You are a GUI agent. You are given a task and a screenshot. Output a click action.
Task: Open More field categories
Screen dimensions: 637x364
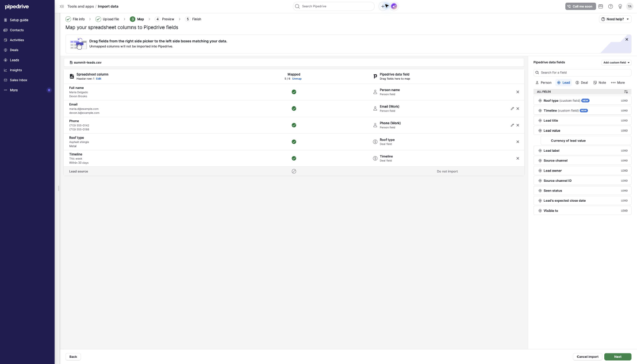pyautogui.click(x=618, y=83)
